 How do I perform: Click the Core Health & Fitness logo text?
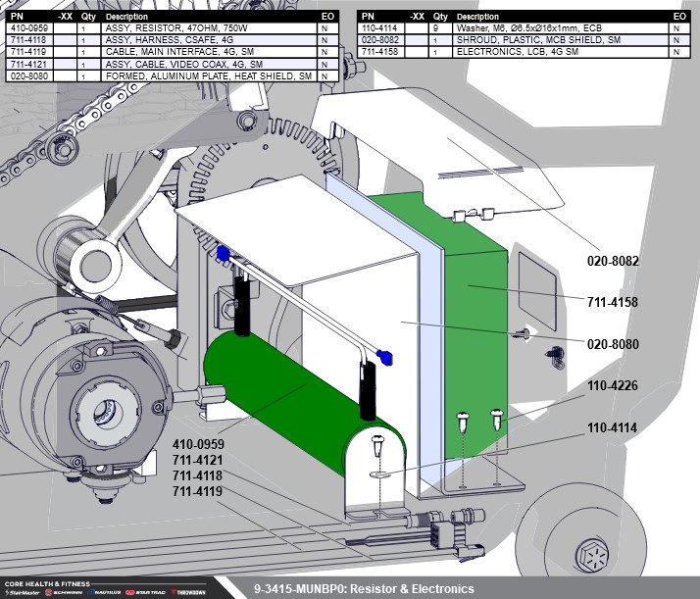click(x=49, y=582)
